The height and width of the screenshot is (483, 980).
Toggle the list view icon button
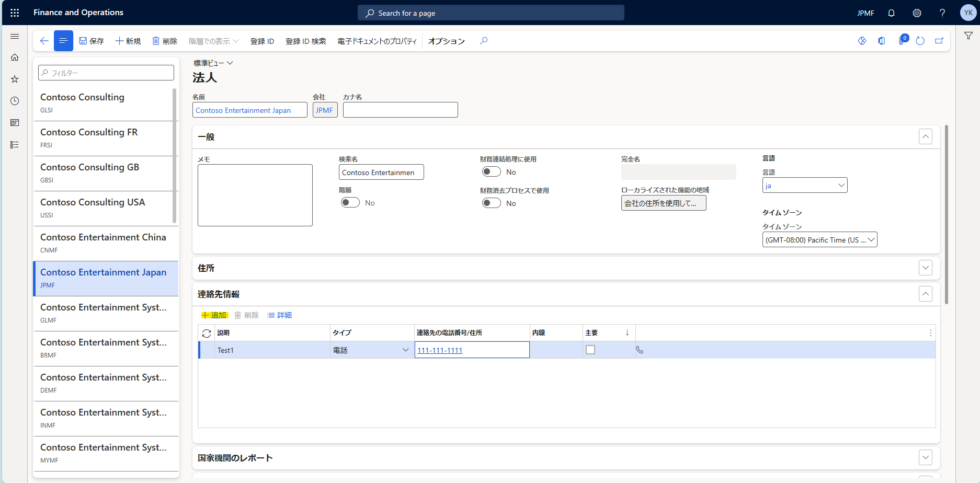point(63,41)
